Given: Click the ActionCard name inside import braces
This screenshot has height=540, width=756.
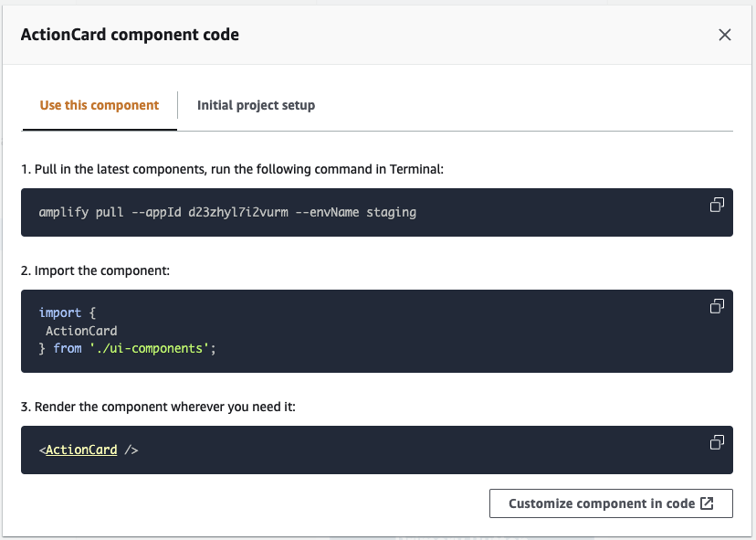Looking at the screenshot, I should pyautogui.click(x=81, y=331).
